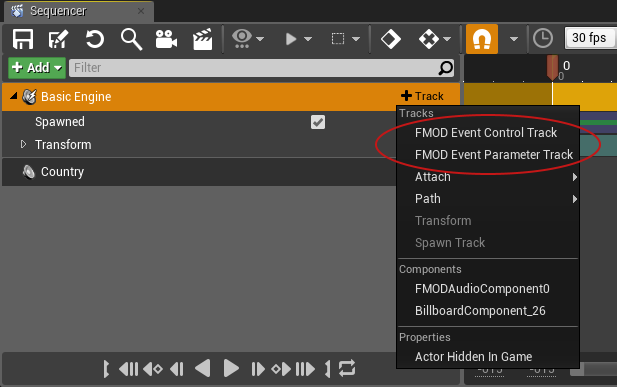This screenshot has width=617, height=387.
Task: Close the Sequencer tab
Action: [x=141, y=11]
